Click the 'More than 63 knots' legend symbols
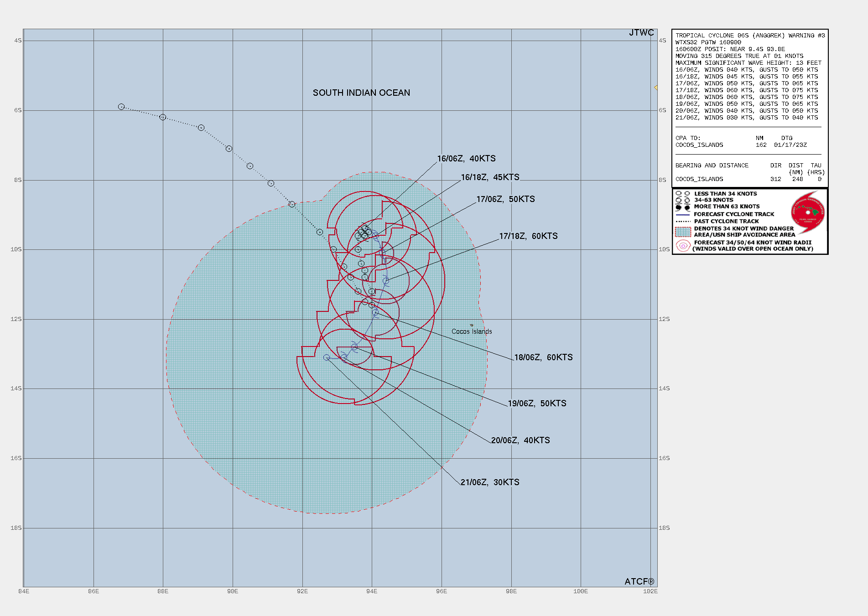 coord(683,207)
